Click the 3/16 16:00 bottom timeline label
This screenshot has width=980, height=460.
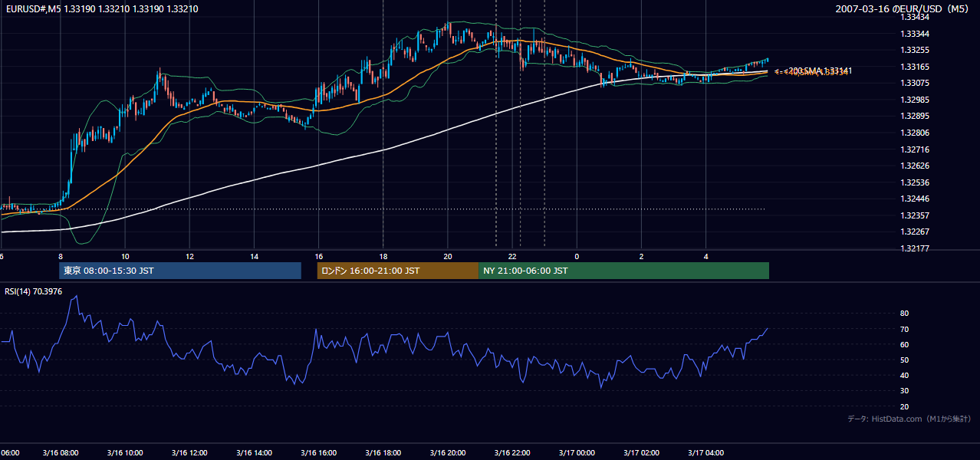(x=318, y=452)
